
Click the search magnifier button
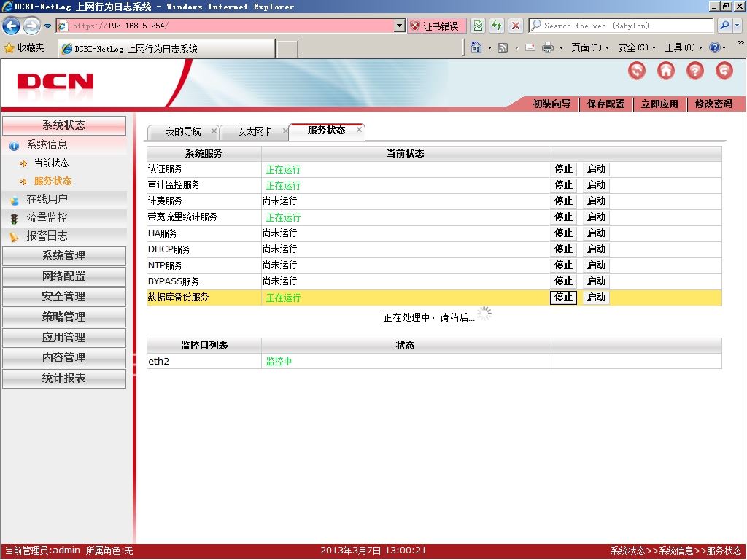pos(724,26)
